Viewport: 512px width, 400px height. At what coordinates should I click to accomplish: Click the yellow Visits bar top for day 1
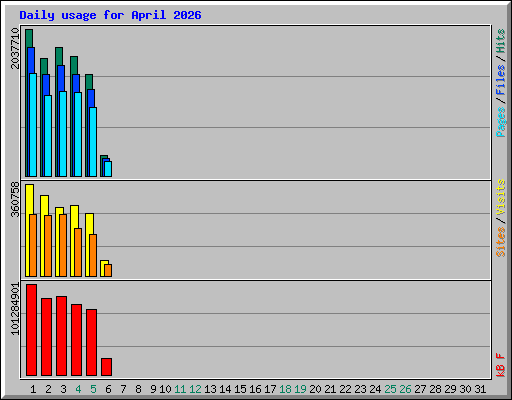[29, 199]
